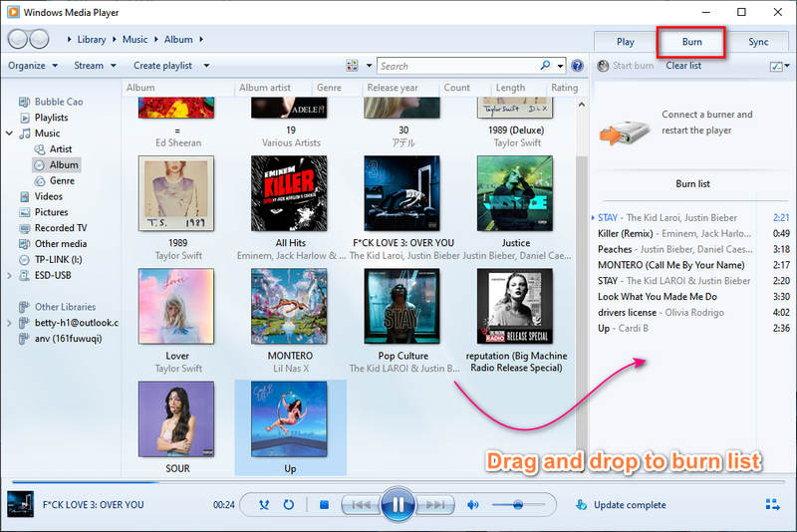Screen dimensions: 797x532
Task: Select the SOUR album cover
Action: click(x=176, y=419)
